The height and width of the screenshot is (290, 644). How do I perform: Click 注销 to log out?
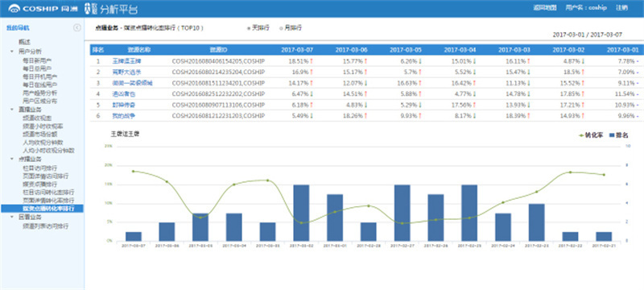pyautogui.click(x=621, y=8)
